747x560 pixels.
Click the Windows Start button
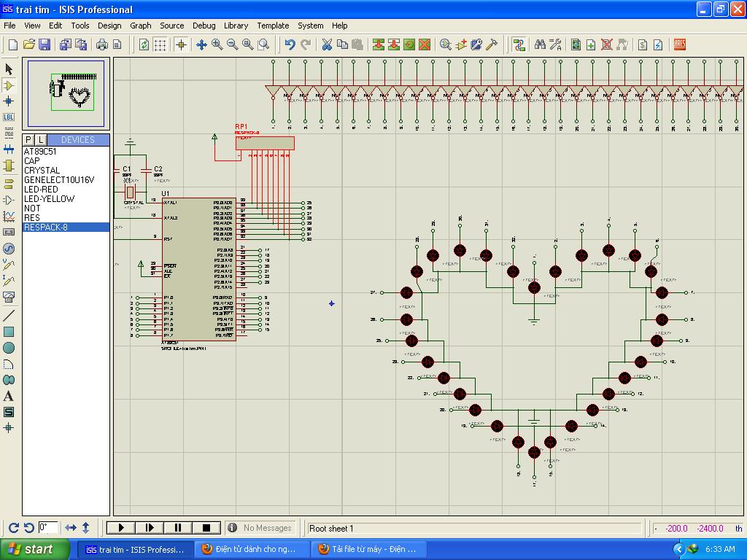click(x=34, y=549)
